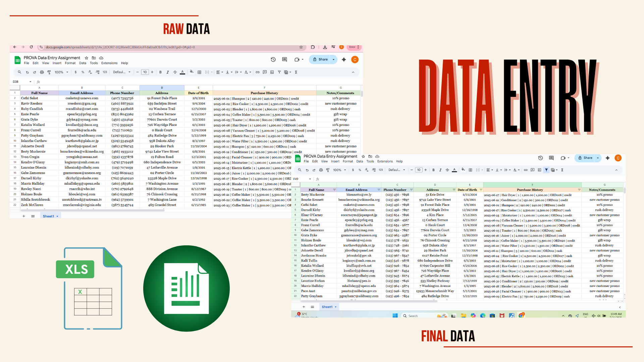Screen dimensions: 644x362
Task: Click Help in final data window
Action: coord(399,161)
